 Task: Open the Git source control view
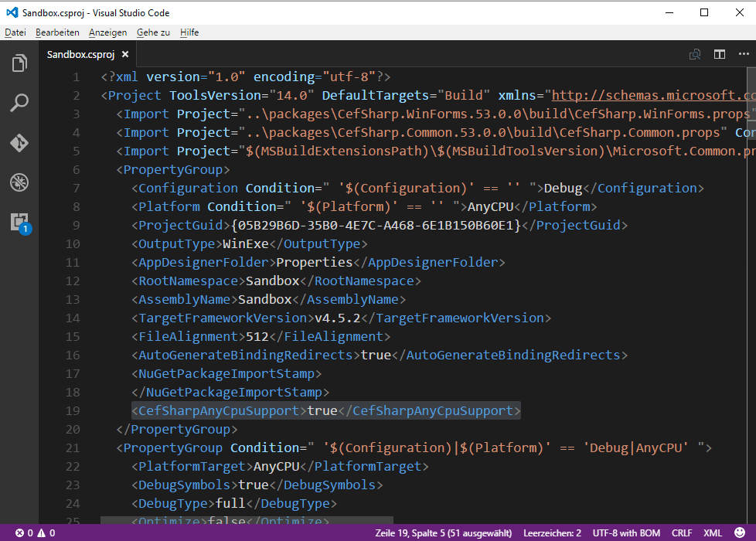[19, 143]
